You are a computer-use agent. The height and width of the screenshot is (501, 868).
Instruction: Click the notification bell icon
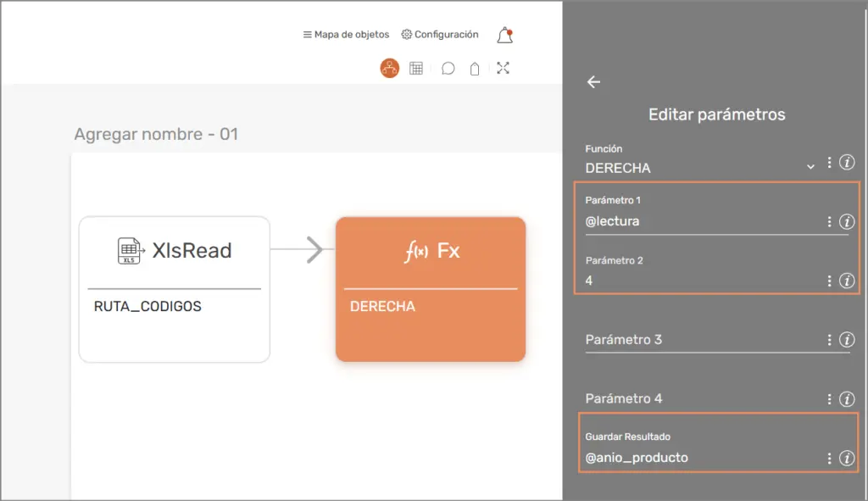tap(504, 36)
